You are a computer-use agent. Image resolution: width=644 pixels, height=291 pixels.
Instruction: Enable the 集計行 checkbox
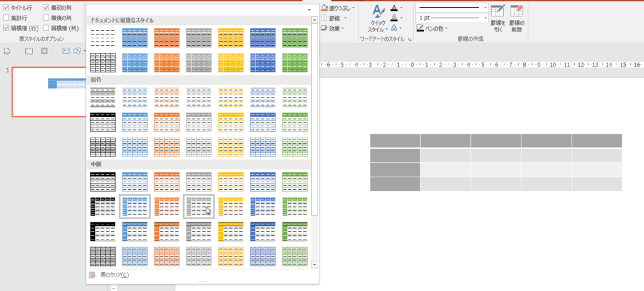6,18
